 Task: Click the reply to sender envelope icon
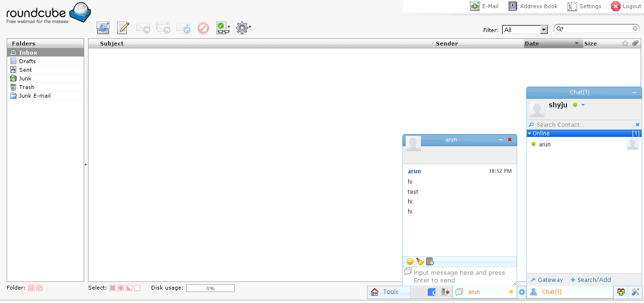tap(143, 28)
